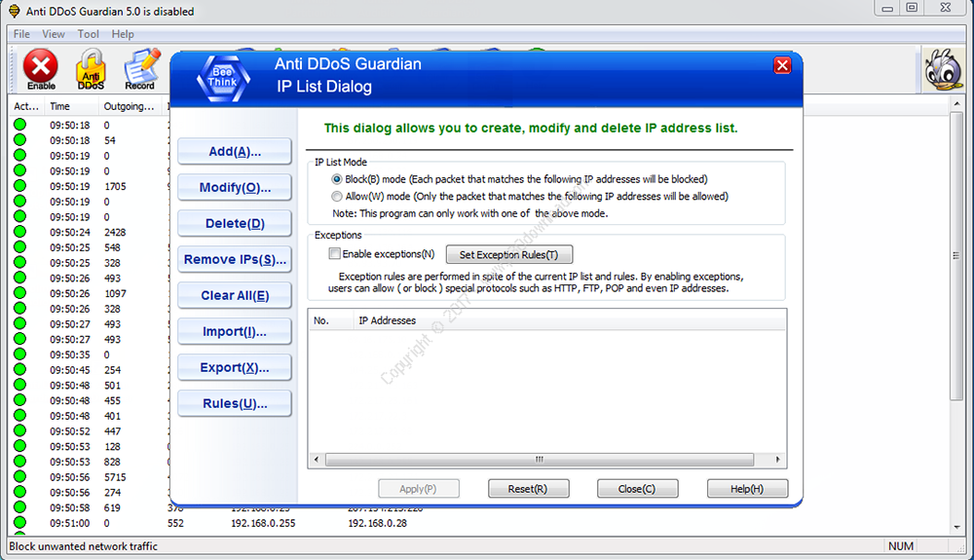Select Block(B) mode radio button
The image size is (974, 560).
[x=337, y=179]
